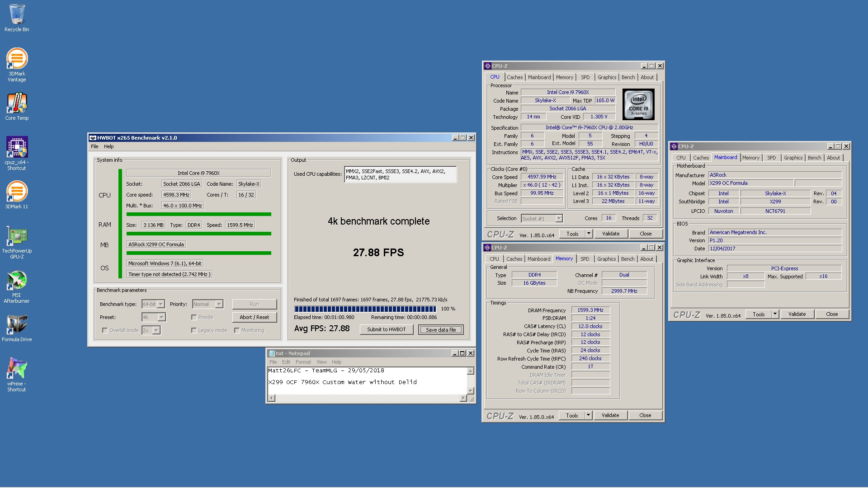This screenshot has width=868, height=488.
Task: Click the Run button
Action: [x=255, y=304]
